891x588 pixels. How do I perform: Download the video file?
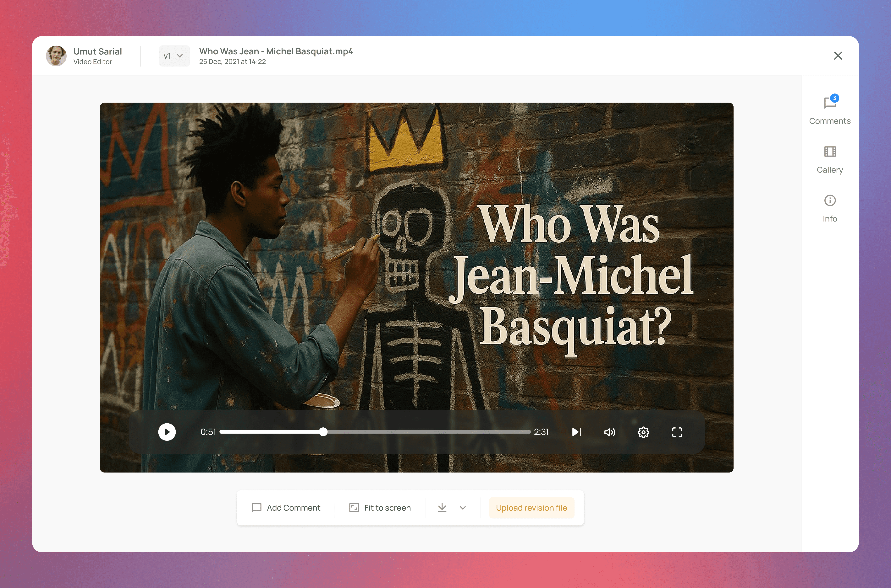click(442, 508)
